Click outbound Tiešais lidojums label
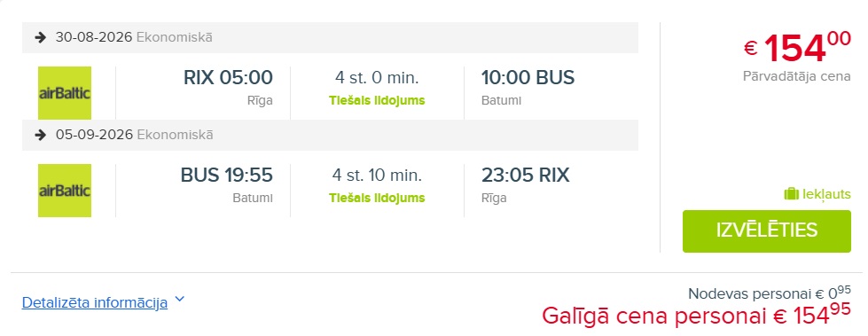This screenshot has height=336, width=868. tap(377, 101)
